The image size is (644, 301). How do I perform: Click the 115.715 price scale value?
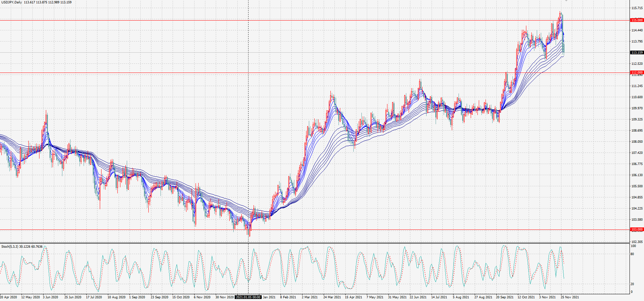637,8
